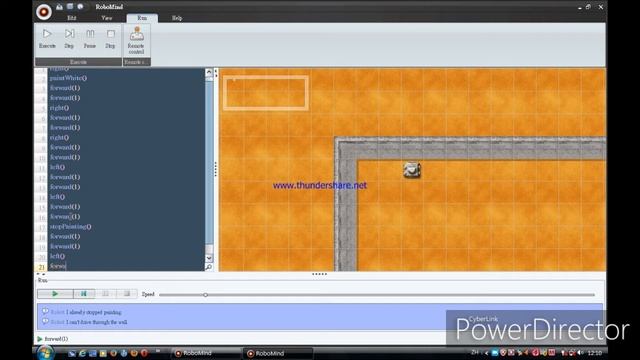This screenshot has height=360, width=640.
Task: Click the code editor scroll-up arrow
Action: pos(209,72)
